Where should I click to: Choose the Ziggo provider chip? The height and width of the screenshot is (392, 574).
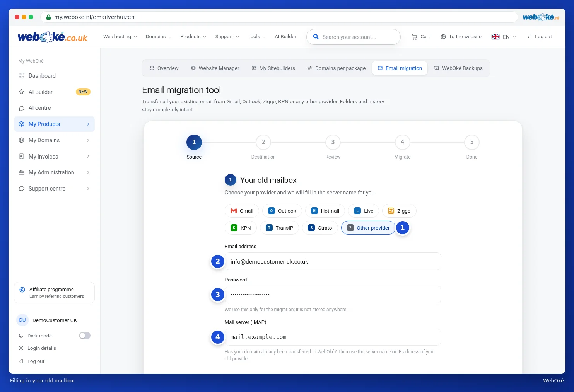point(399,211)
